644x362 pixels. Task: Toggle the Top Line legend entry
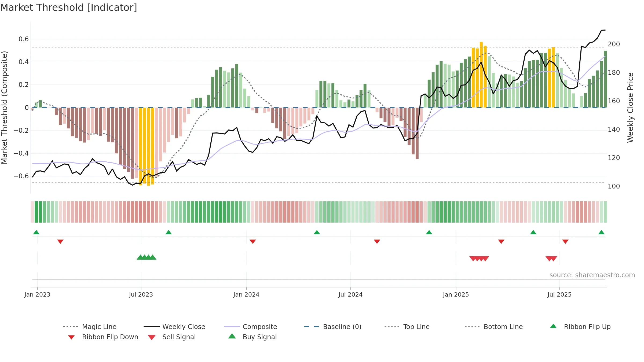tap(407, 327)
